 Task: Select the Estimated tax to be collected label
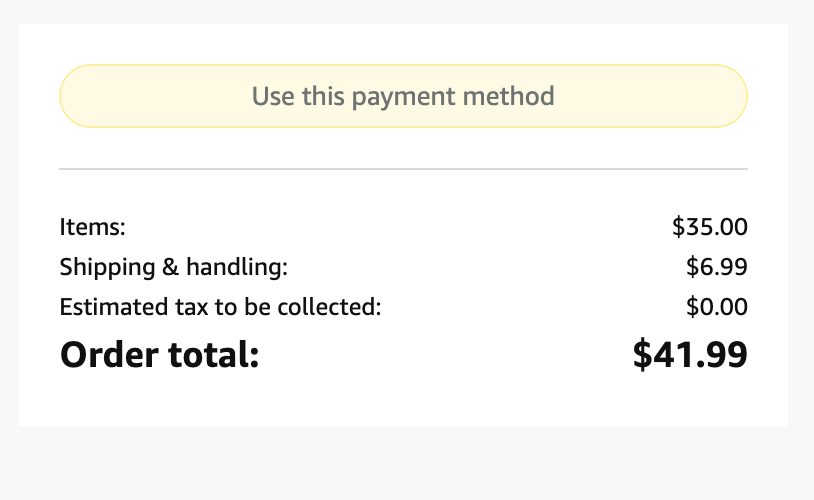point(220,307)
